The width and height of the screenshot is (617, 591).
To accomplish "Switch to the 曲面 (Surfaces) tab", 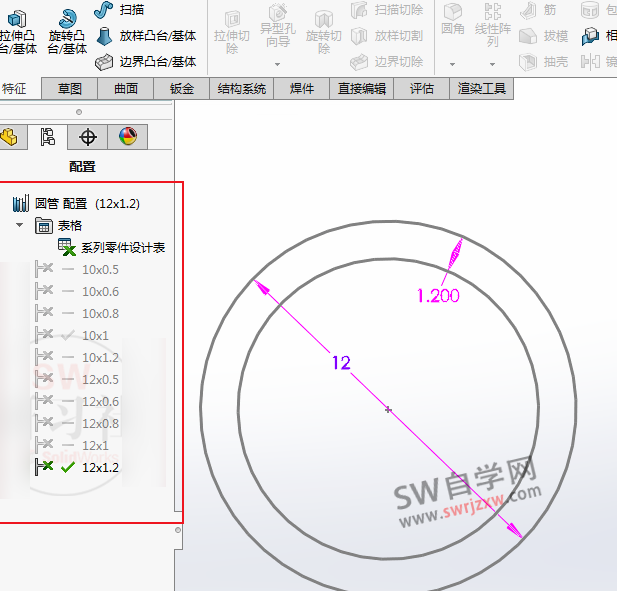I will [x=126, y=89].
